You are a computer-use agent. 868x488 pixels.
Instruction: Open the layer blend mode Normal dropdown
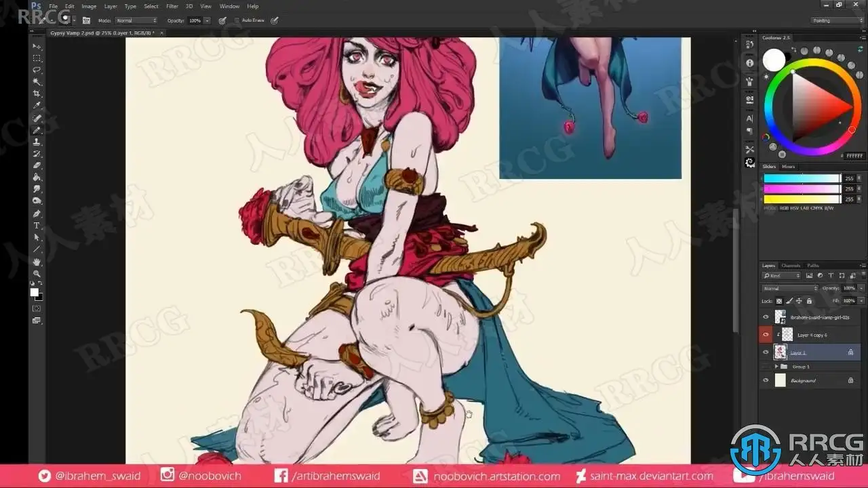[x=790, y=288]
